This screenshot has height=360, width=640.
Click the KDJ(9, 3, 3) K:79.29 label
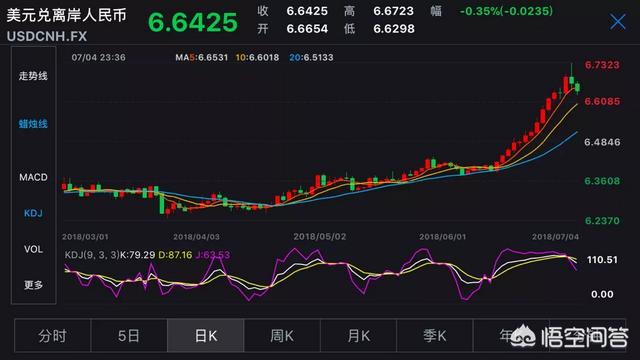(x=110, y=255)
